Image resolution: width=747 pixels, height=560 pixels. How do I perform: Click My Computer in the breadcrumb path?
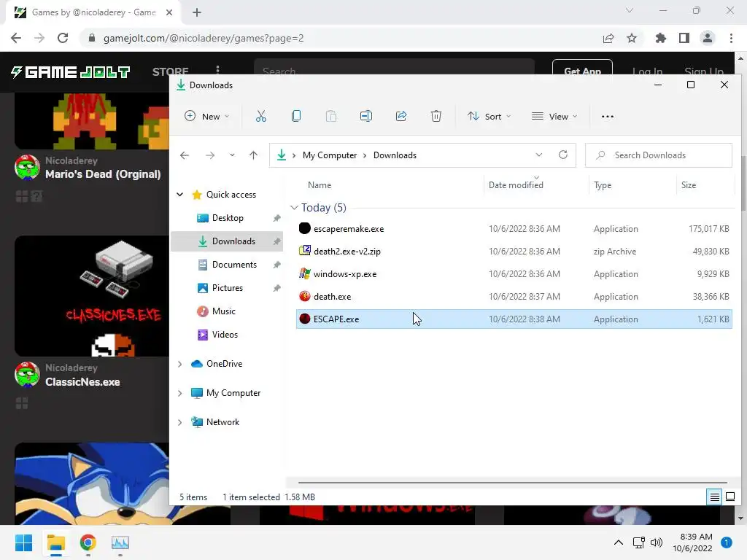click(x=330, y=155)
